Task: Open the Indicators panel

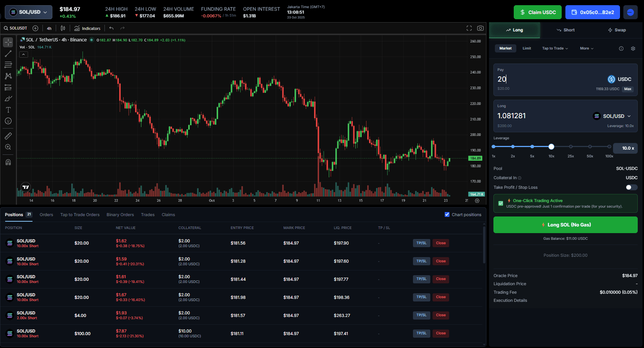Action: point(87,28)
